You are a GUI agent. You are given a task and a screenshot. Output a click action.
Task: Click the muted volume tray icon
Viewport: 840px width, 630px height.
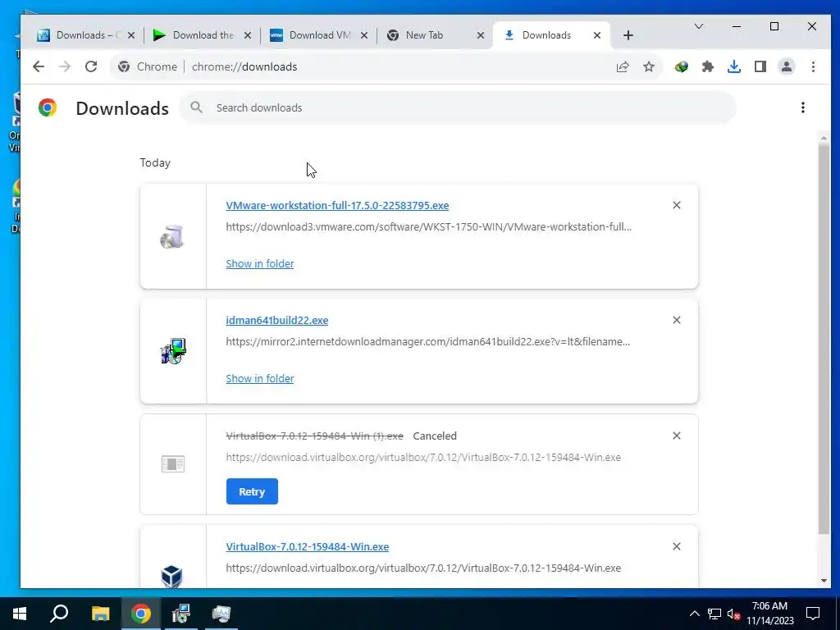[x=734, y=614]
